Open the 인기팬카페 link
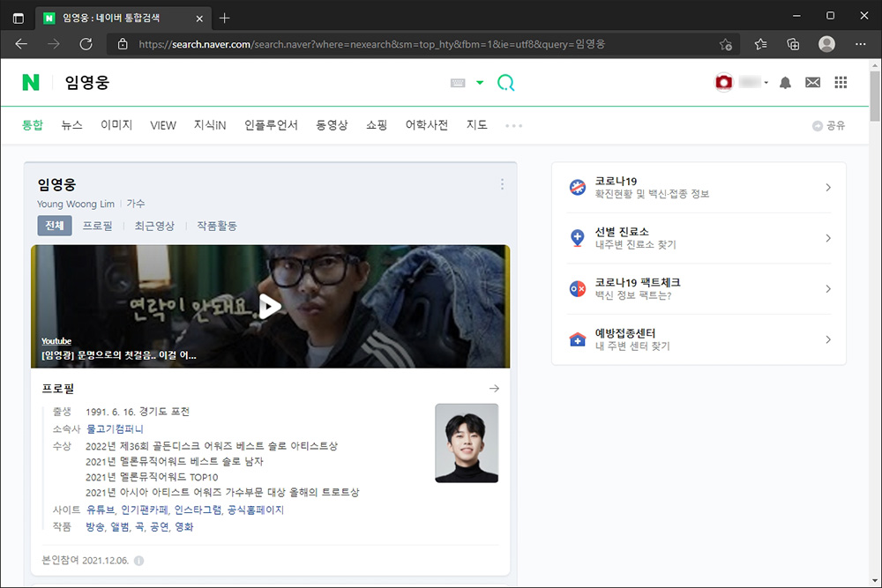This screenshot has height=588, width=882. 145,510
